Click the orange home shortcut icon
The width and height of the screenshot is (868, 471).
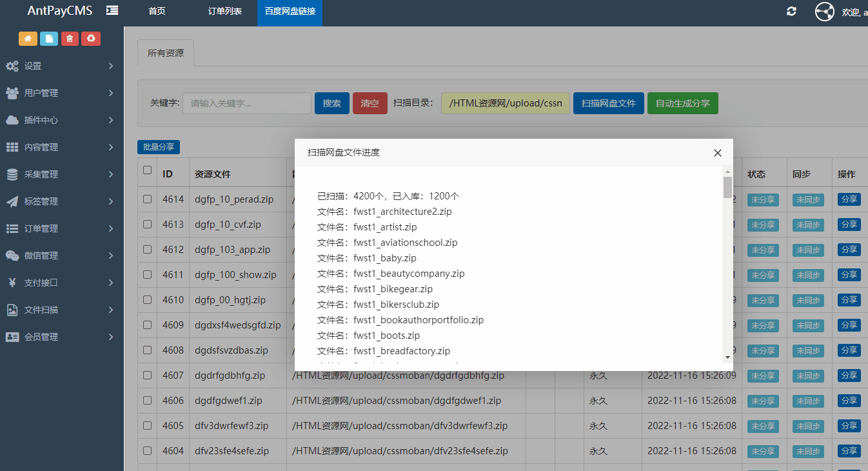coord(28,39)
